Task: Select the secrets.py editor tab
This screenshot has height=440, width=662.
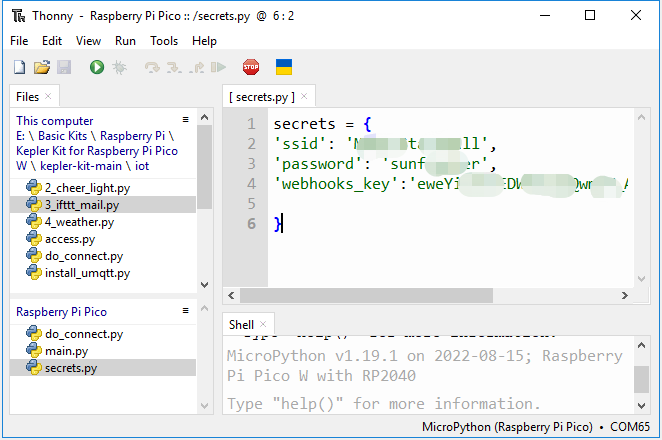Action: (261, 97)
